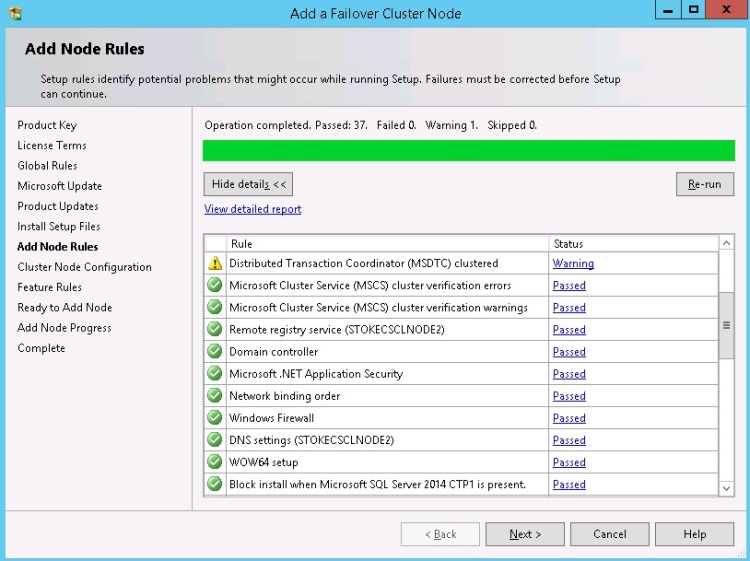This screenshot has width=750, height=561.
Task: Select Install Setup Files step in sidebar
Action: tap(59, 226)
